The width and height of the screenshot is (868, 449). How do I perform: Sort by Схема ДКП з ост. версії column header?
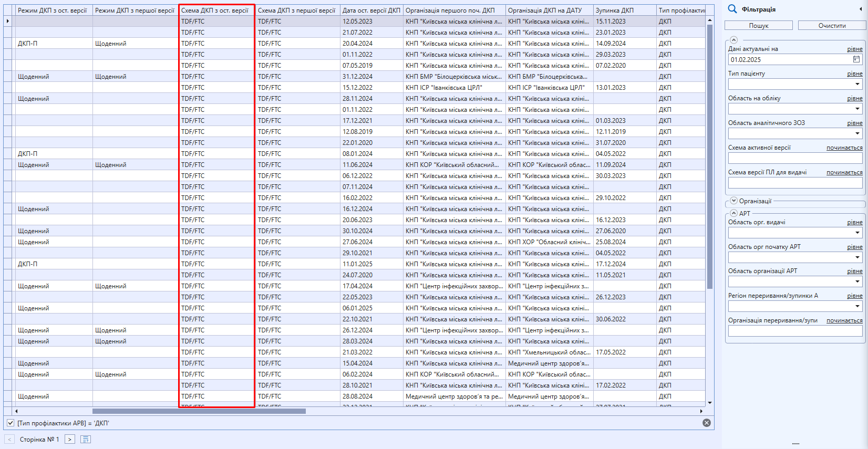coord(216,10)
